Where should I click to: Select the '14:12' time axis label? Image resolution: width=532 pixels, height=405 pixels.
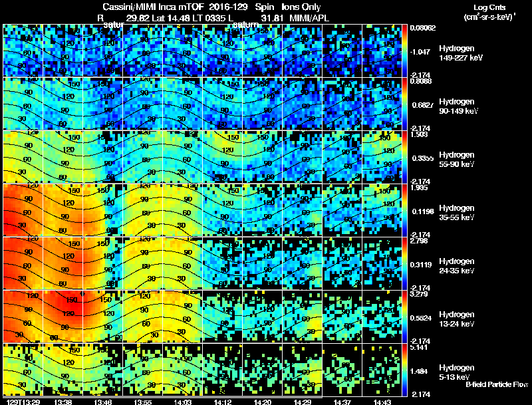click(223, 402)
